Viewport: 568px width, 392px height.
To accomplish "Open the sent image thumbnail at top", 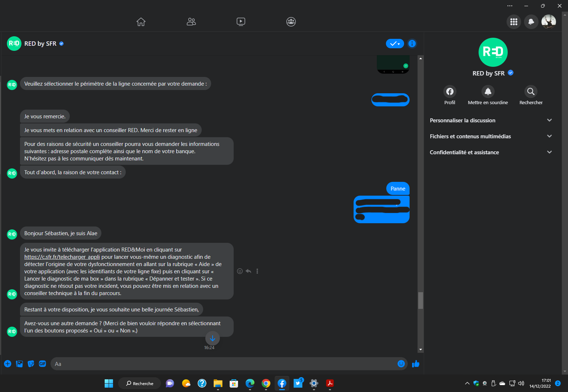I will click(x=393, y=64).
